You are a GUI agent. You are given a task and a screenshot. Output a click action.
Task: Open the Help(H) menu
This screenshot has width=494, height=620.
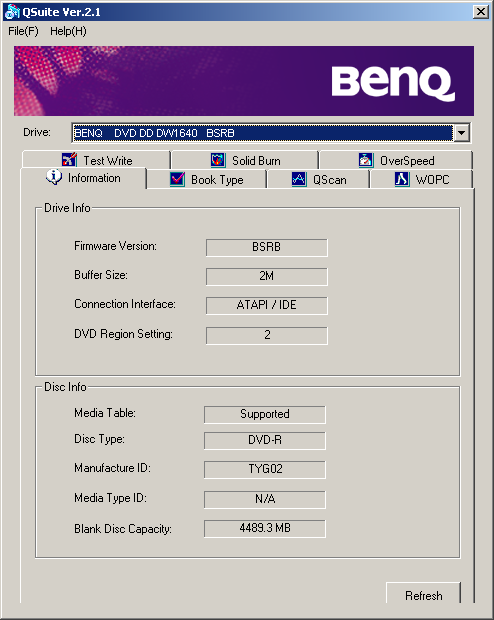(68, 31)
